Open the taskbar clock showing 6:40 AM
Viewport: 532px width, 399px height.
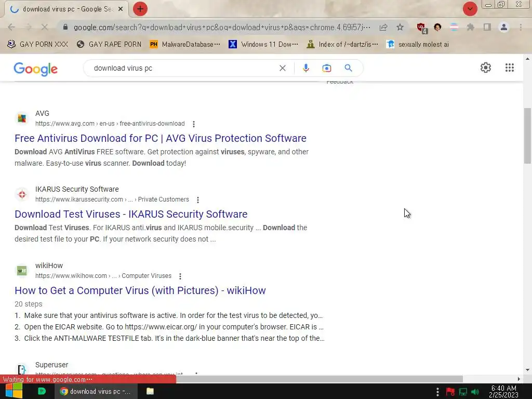click(503, 391)
